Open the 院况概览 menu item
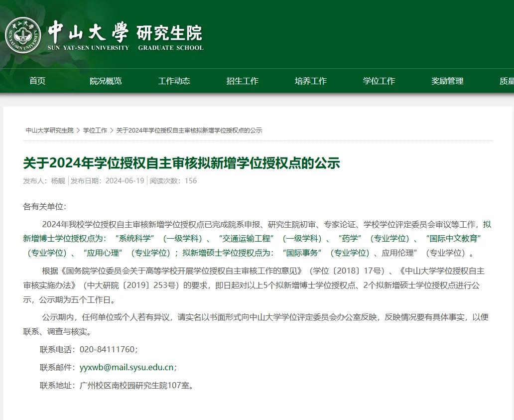This screenshot has width=514, height=420. [106, 81]
